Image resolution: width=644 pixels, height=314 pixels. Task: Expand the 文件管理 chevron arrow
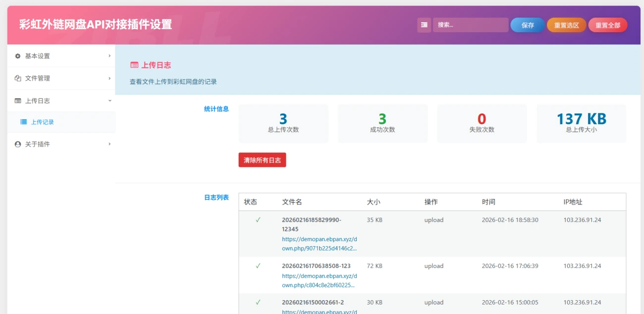109,78
